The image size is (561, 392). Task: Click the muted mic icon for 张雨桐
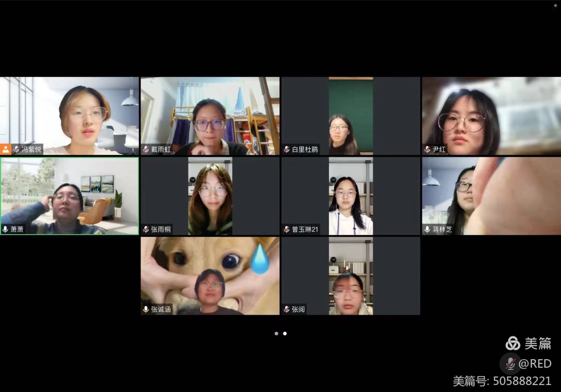coord(146,229)
